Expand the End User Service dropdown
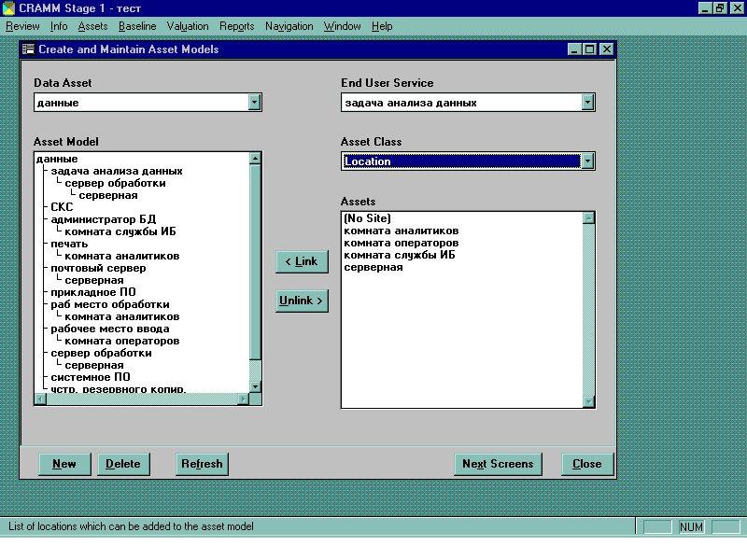The image size is (747, 560). [x=587, y=103]
